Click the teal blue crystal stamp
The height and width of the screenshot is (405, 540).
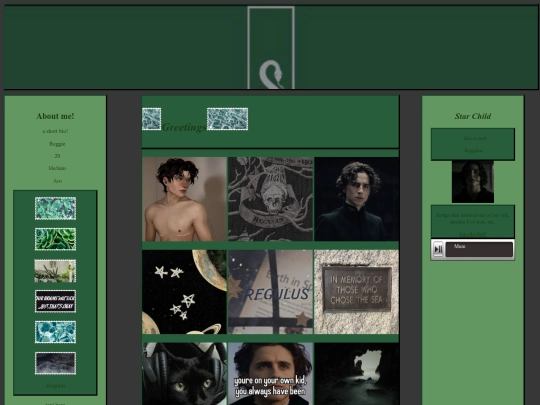pyautogui.click(x=55, y=332)
